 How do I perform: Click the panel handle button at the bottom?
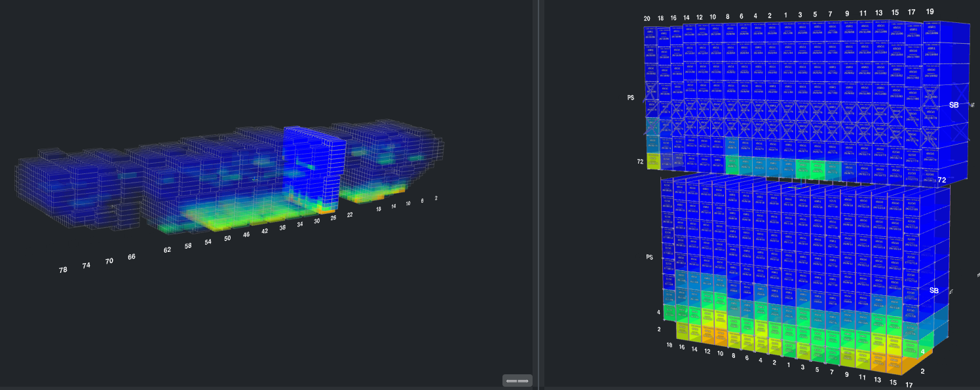pyautogui.click(x=518, y=380)
